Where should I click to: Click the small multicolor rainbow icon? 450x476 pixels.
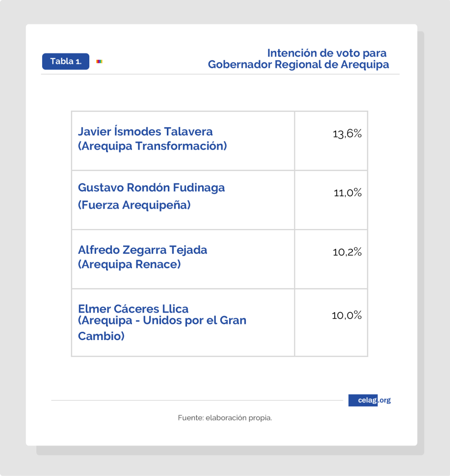coord(99,62)
